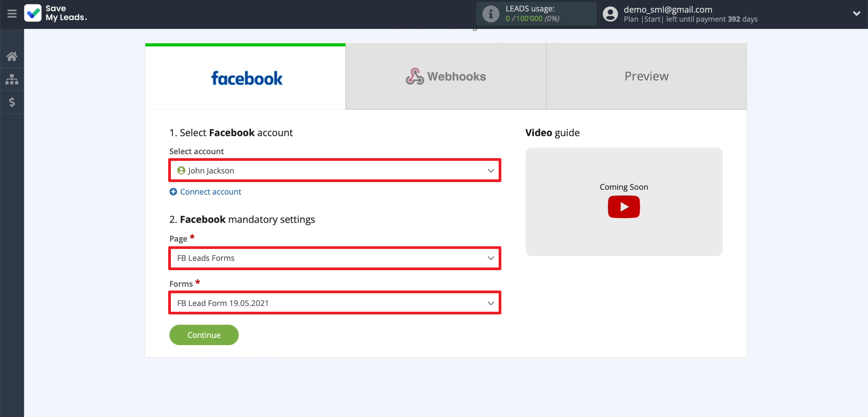Click the Connect account link
This screenshot has height=417, width=868.
click(x=211, y=192)
